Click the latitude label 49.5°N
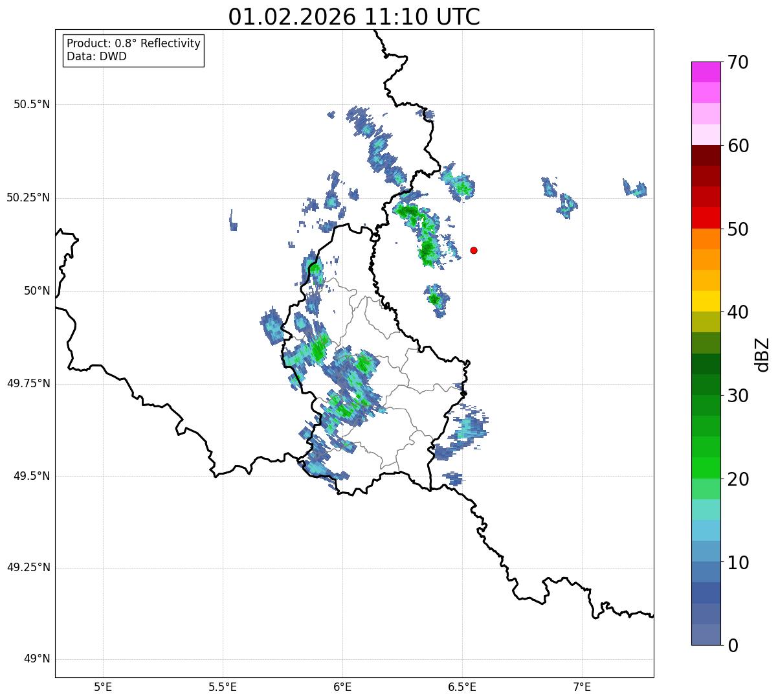The height and width of the screenshot is (700, 778). (x=32, y=476)
